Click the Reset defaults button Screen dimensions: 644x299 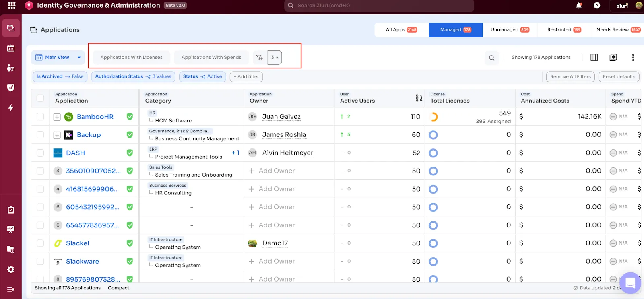(619, 76)
